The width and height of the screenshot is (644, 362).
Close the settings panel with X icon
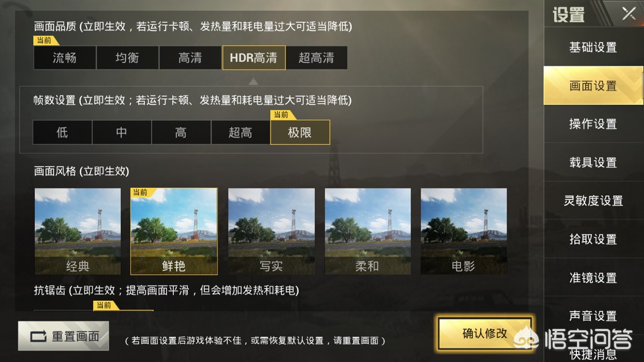pyautogui.click(x=629, y=14)
